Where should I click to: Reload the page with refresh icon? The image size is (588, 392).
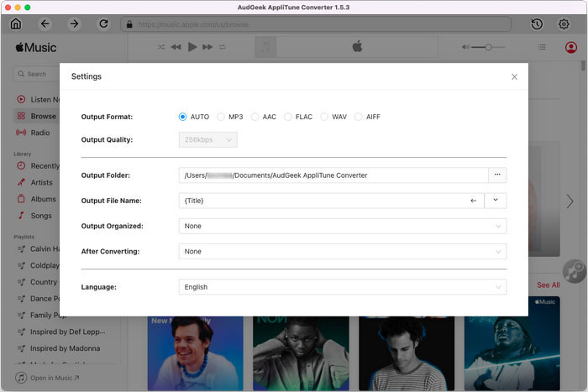(x=103, y=24)
